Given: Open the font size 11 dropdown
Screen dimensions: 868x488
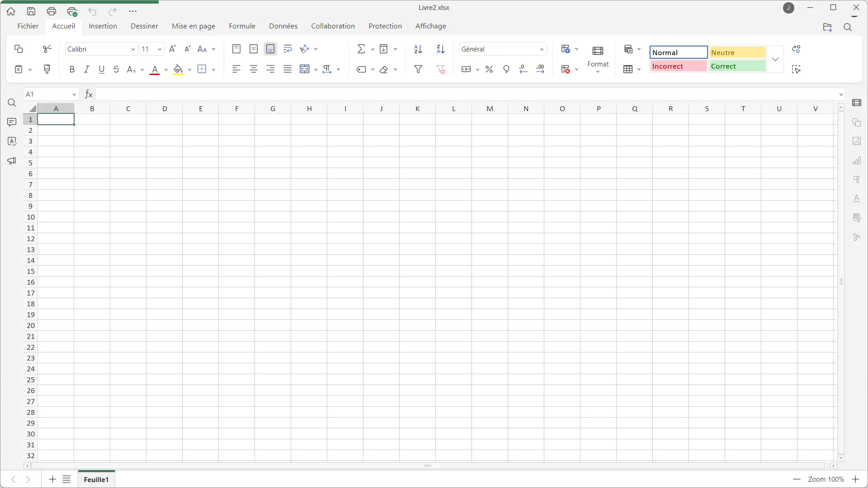Looking at the screenshot, I should click(160, 49).
